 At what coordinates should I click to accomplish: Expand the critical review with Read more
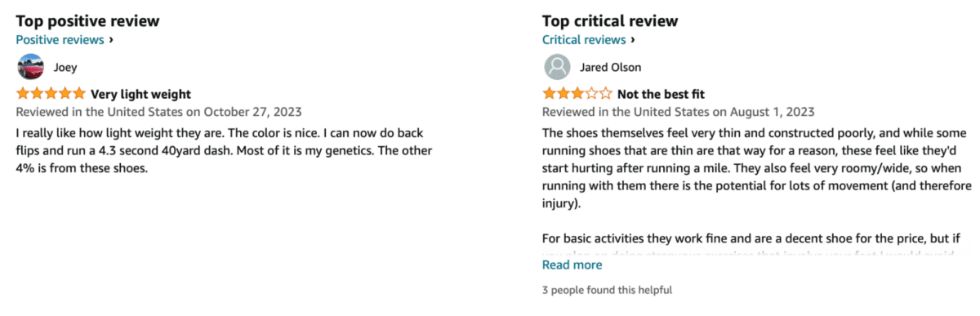tap(572, 265)
